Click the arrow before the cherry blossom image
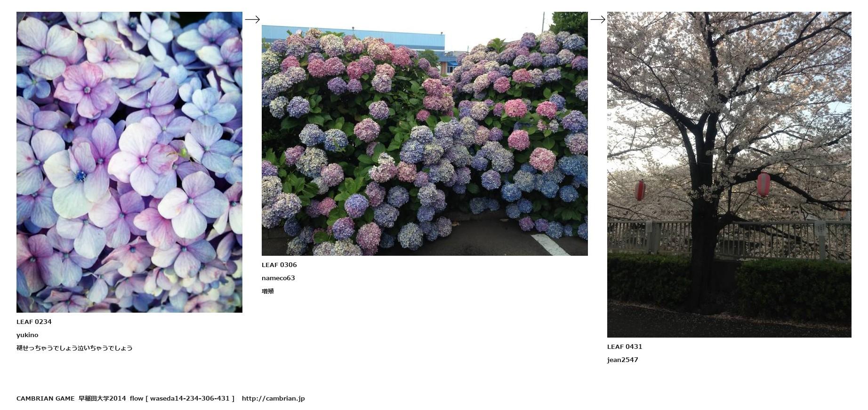 (x=598, y=19)
